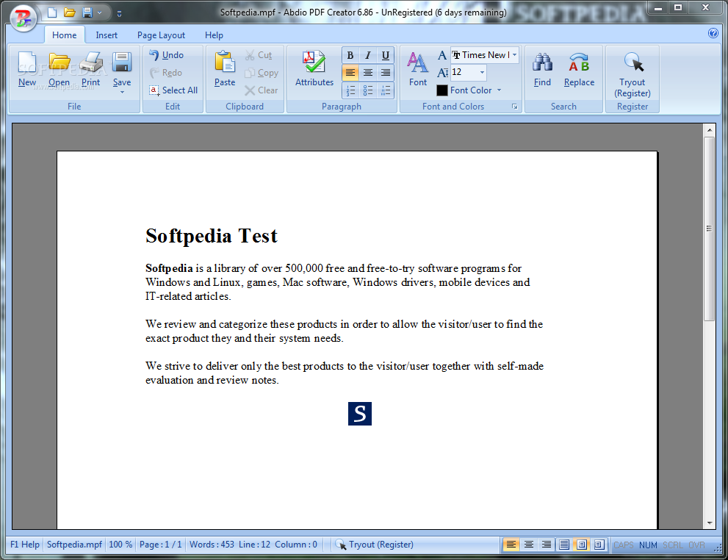Click the Softpedia Test heading in the document
This screenshot has height=560, width=728.
click(212, 236)
